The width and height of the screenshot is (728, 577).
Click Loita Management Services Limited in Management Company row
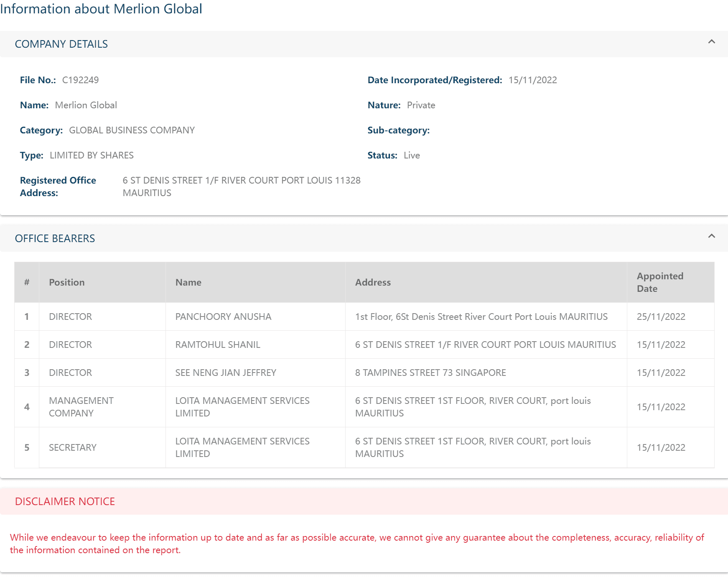[x=242, y=407]
